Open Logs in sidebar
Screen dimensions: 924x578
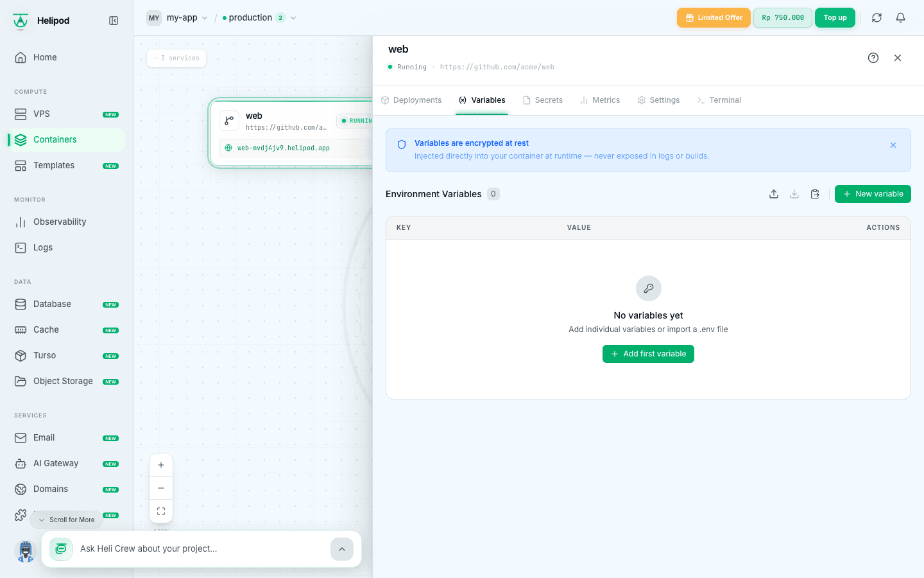coord(67,247)
